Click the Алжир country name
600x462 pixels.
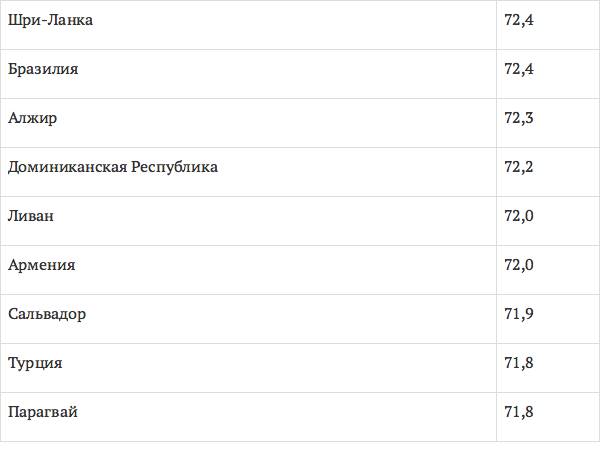(x=33, y=118)
